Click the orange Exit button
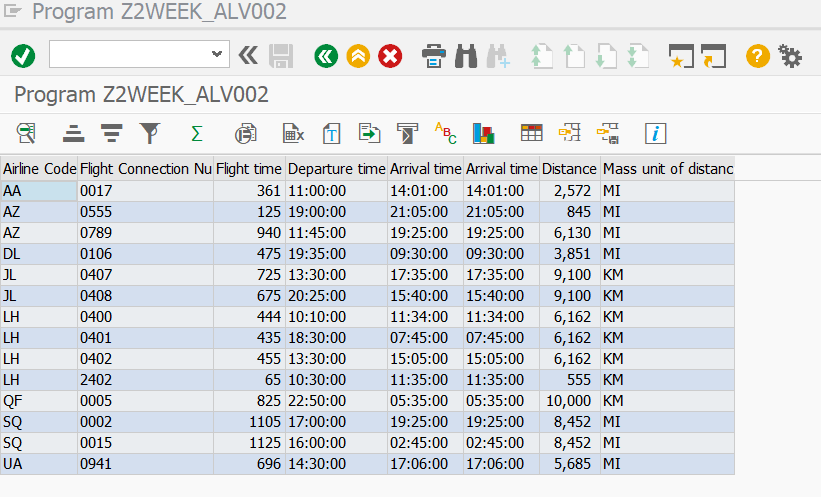 [358, 56]
